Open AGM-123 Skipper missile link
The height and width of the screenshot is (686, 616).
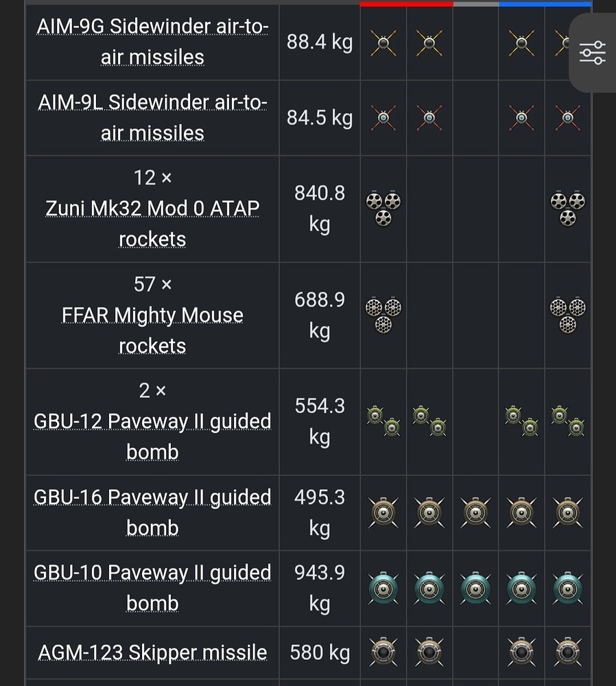click(x=152, y=652)
